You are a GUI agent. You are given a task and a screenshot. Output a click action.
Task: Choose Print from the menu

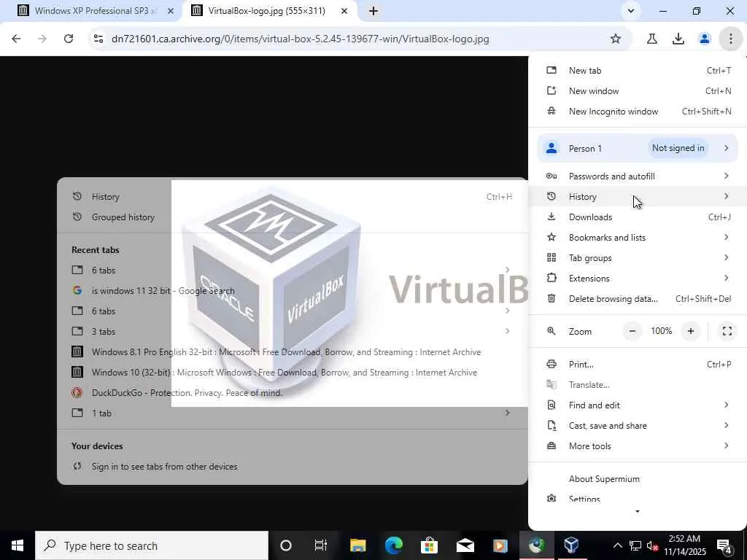click(638, 365)
